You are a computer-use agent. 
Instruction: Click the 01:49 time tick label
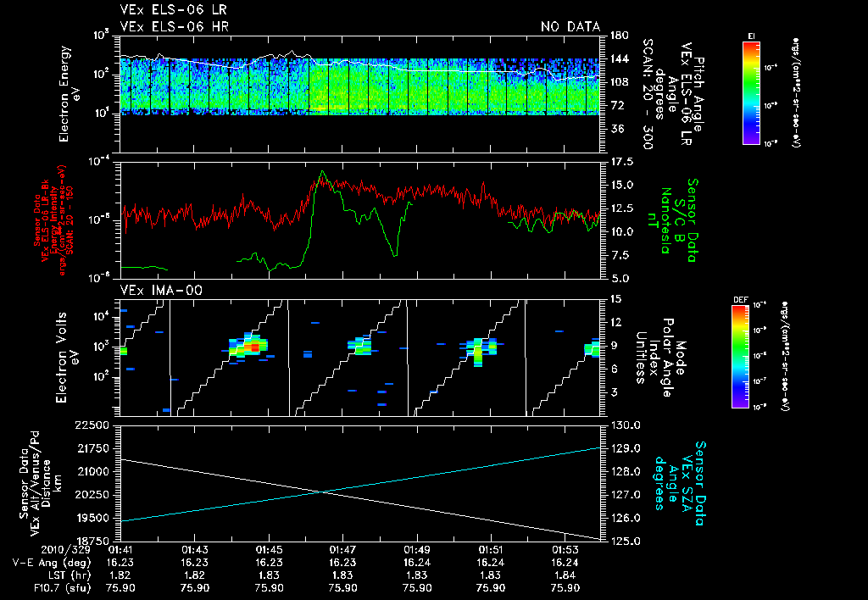click(x=417, y=550)
